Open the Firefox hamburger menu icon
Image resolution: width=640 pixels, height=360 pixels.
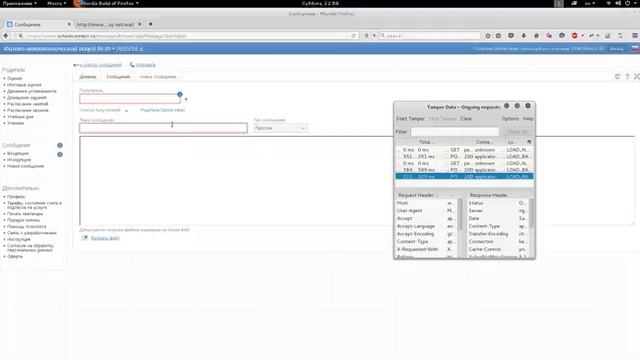point(635,36)
